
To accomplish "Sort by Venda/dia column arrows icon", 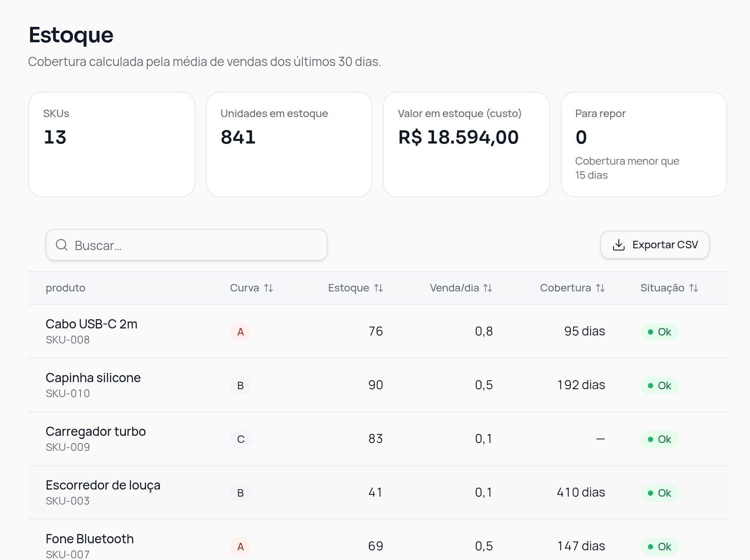I will pos(488,288).
